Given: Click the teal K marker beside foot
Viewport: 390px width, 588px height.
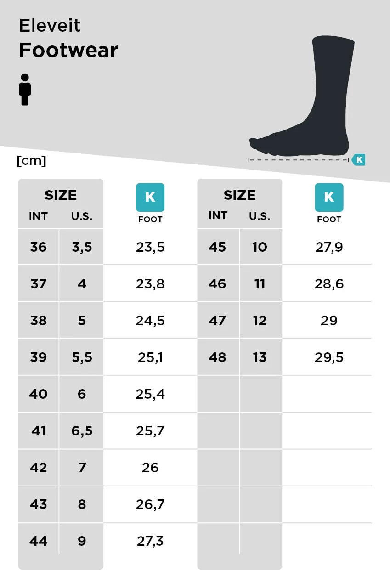Looking at the screenshot, I should (x=358, y=160).
